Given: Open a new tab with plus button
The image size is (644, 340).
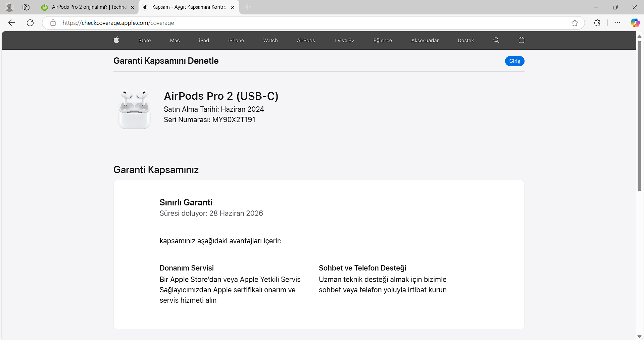Looking at the screenshot, I should [248, 7].
